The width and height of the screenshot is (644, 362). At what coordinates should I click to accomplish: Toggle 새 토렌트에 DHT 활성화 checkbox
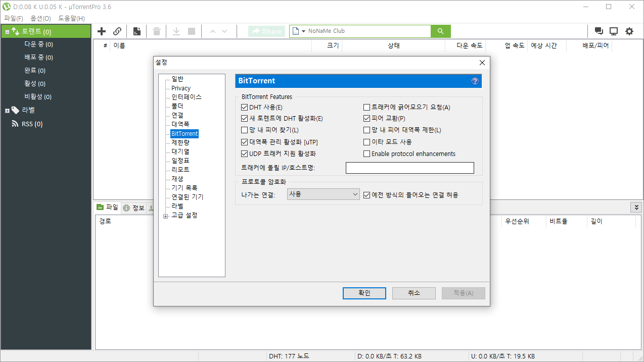click(245, 119)
